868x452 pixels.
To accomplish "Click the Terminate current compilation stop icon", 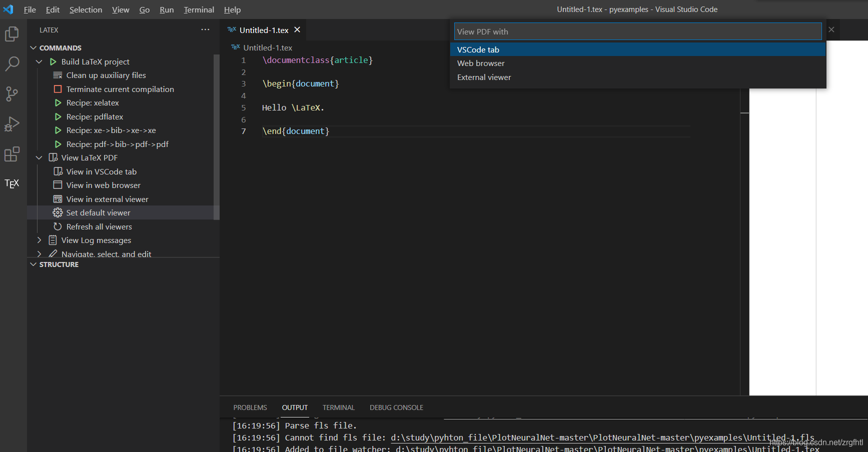I will click(x=58, y=89).
